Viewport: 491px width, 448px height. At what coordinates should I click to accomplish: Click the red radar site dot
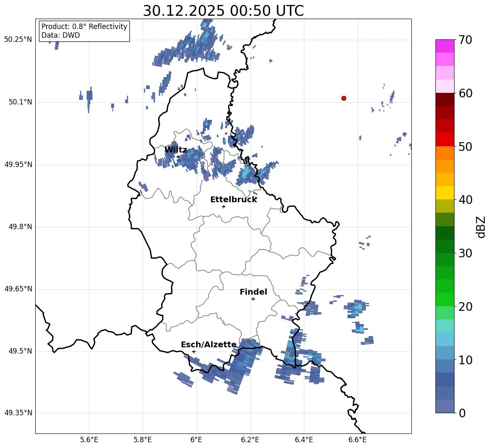[x=344, y=98]
